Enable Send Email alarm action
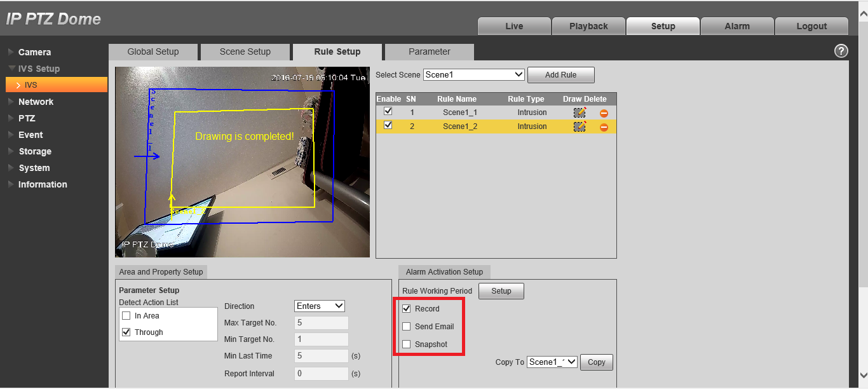This screenshot has height=389, width=868. pyautogui.click(x=407, y=327)
